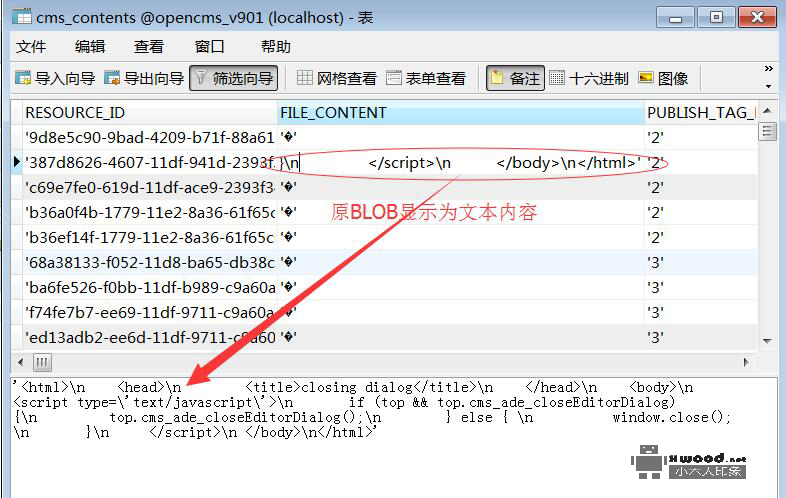Toggle the Memo (备注) pane button
786x498 pixels.
515,78
